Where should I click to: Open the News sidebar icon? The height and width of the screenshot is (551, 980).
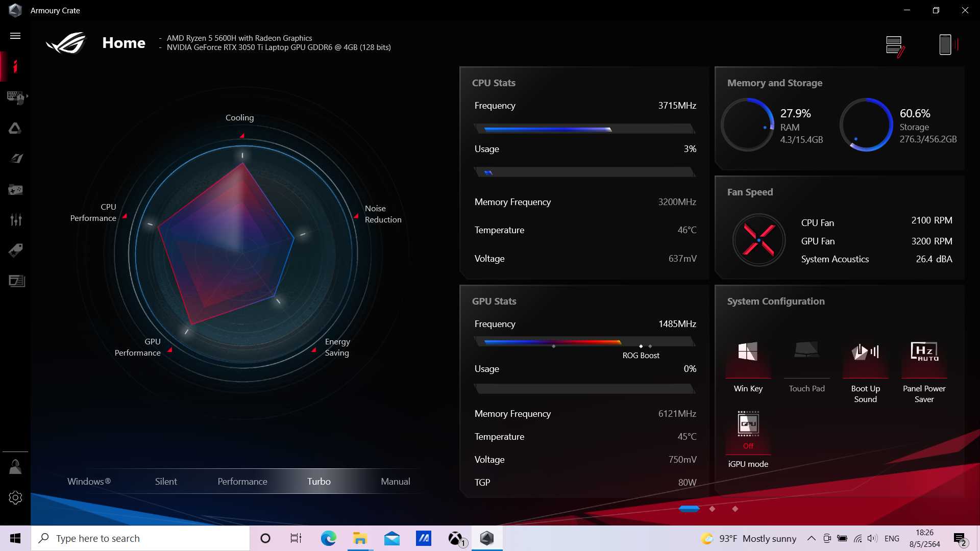[x=16, y=281]
